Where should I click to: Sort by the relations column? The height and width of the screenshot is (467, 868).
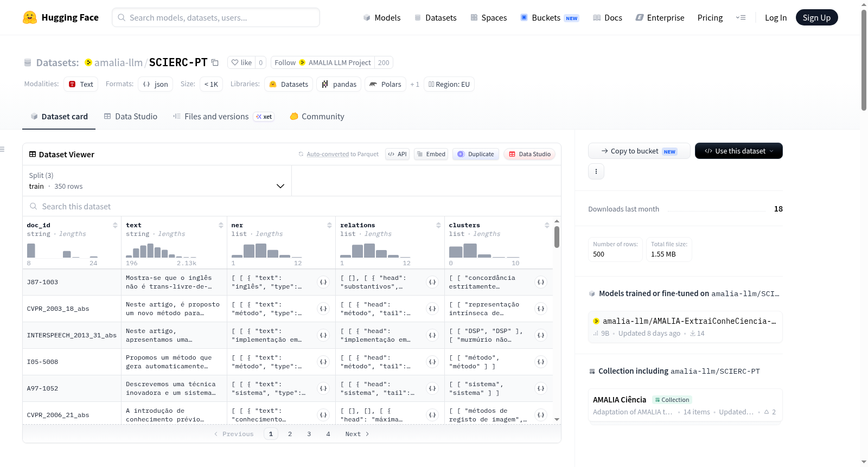[x=438, y=225]
